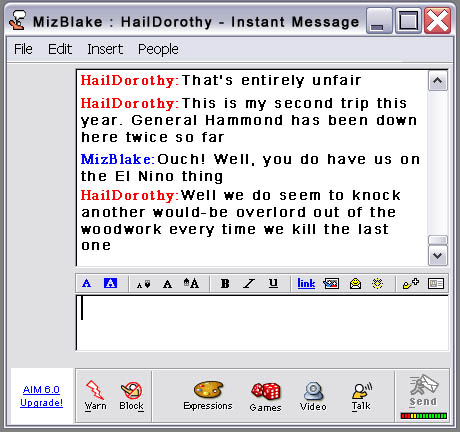This screenshot has width=460, height=432.
Task: Open the File menu
Action: click(23, 49)
